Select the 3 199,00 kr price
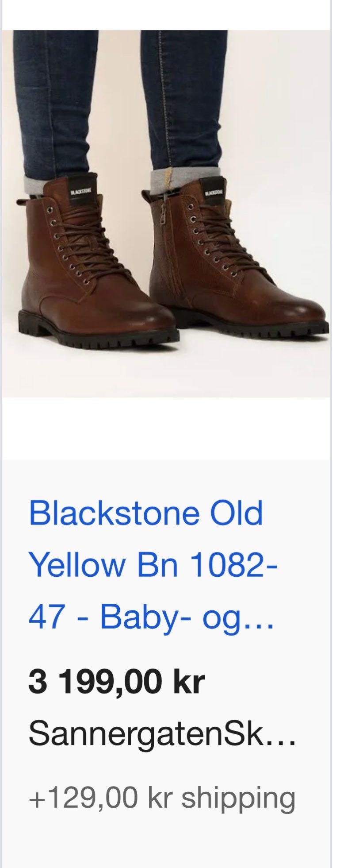Viewport: 340px width, 868px height. (x=117, y=682)
